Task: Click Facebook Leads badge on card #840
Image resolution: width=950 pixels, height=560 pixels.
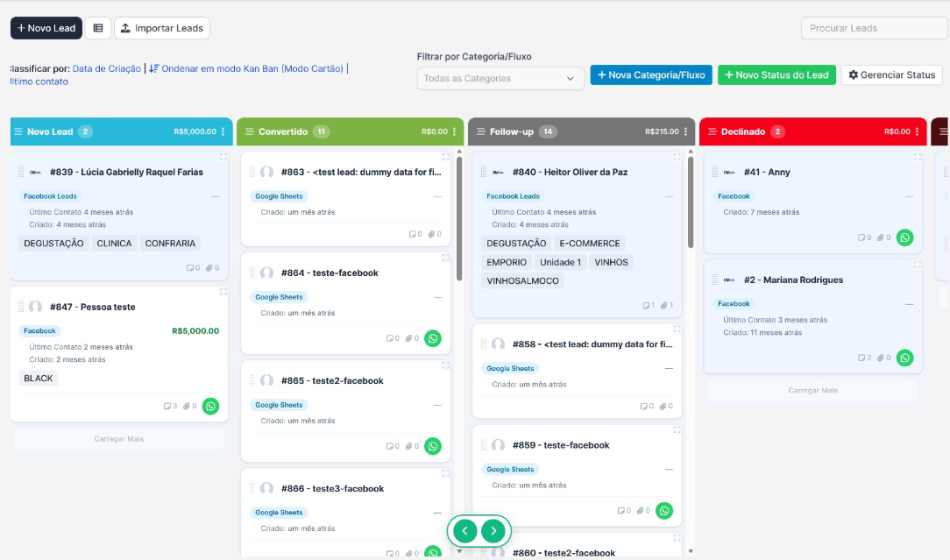Action: click(x=514, y=196)
